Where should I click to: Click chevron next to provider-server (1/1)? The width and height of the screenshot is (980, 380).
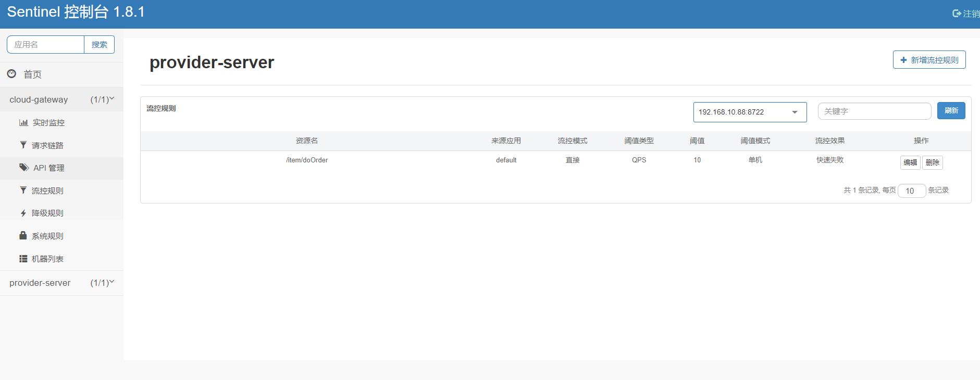[x=111, y=282]
